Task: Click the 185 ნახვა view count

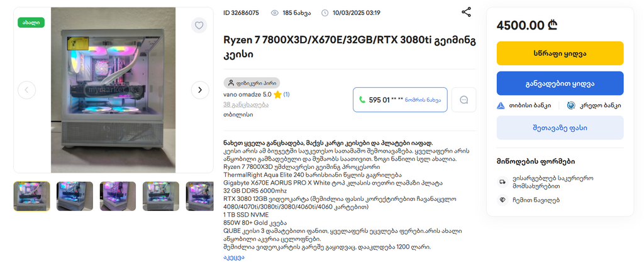Action: [297, 13]
